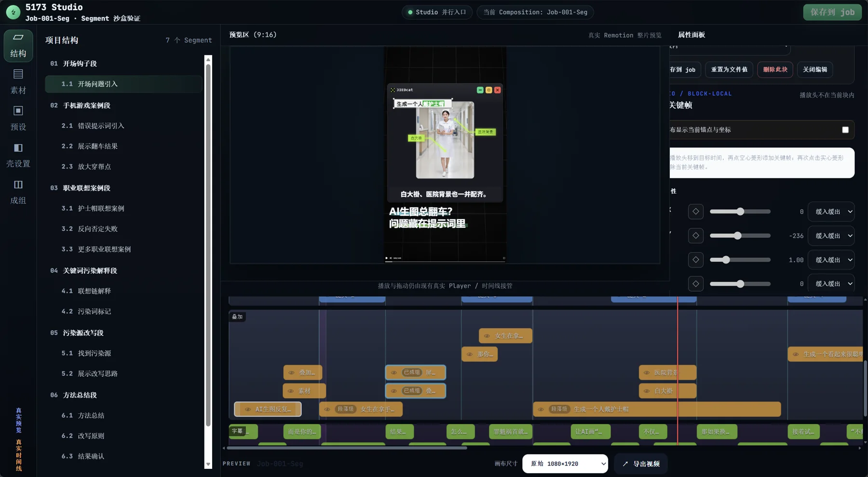Screen dimensions: 868x477
Task: Select tree item 3.1 护士帽联想案例
Action: pos(123,208)
